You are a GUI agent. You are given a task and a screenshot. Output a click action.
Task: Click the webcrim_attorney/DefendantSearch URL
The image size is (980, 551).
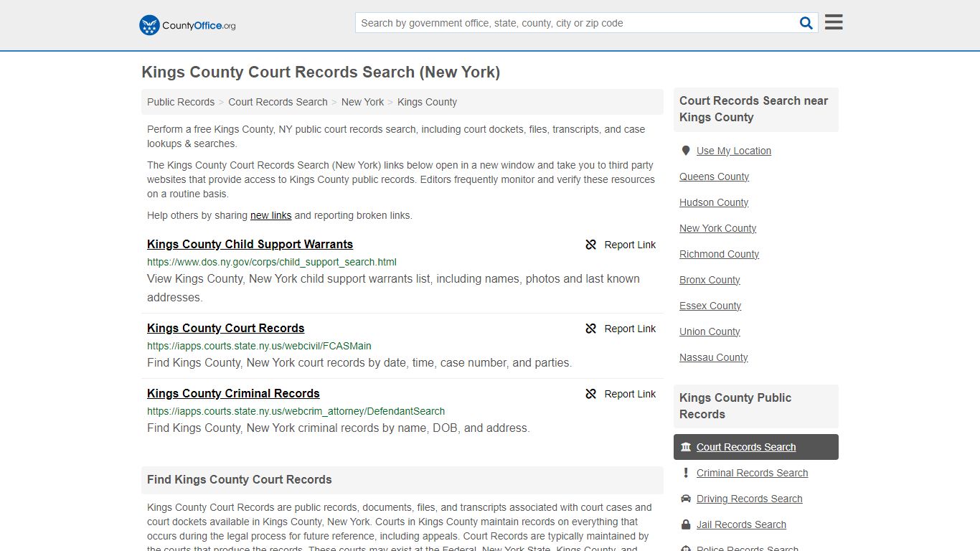click(x=296, y=411)
